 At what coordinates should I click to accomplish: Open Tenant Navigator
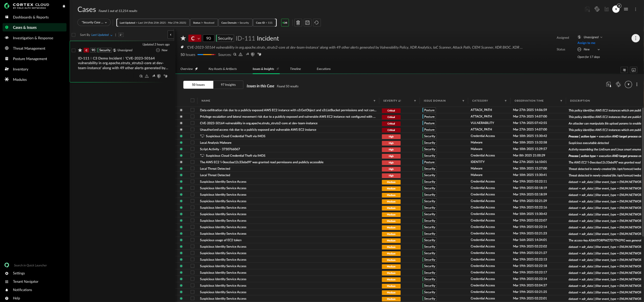point(25,282)
